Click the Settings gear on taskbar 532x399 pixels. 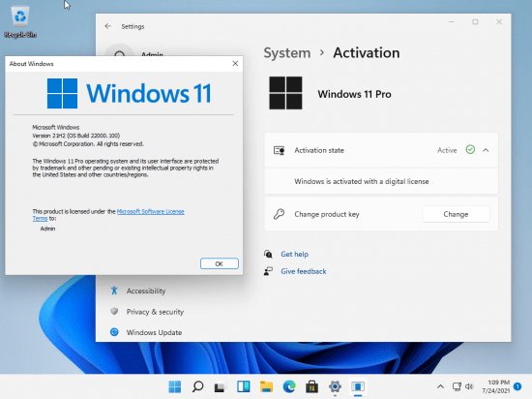click(x=335, y=386)
